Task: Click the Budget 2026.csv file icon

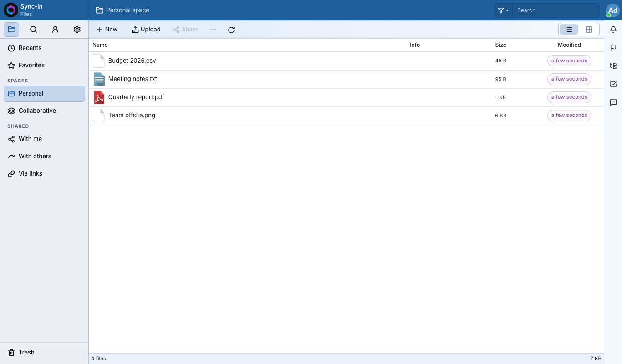Action: [99, 61]
